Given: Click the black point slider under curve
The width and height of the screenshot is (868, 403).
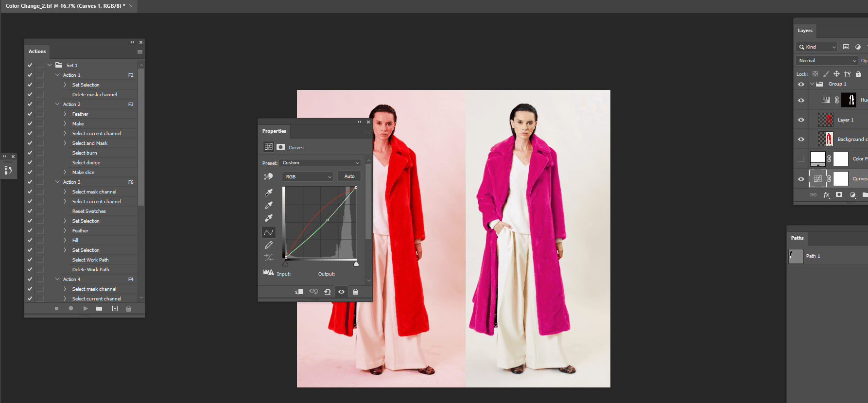Looking at the screenshot, I should click(285, 263).
